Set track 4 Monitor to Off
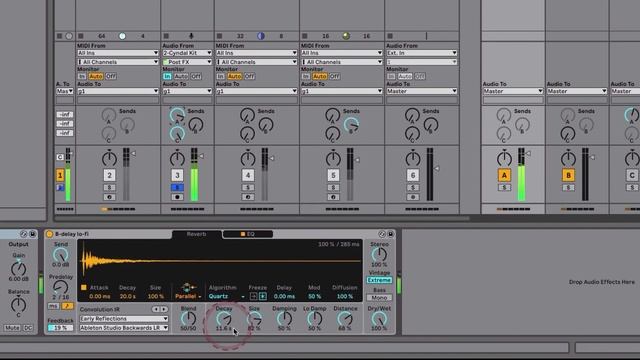Viewport: 640px width, 360px height. (249, 76)
